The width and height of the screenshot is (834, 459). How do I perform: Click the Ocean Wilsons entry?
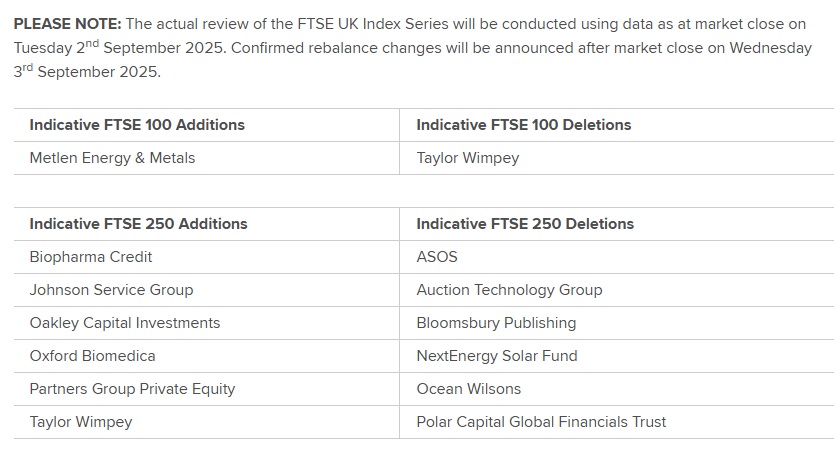click(x=468, y=389)
